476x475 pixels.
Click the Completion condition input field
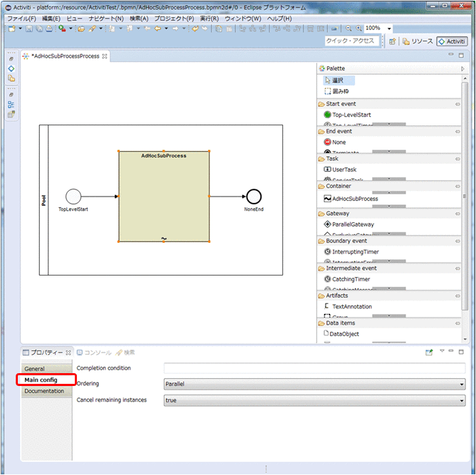tap(314, 368)
